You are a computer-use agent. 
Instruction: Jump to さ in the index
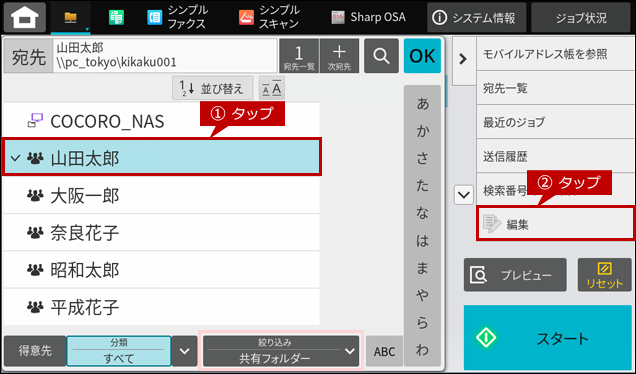422,158
